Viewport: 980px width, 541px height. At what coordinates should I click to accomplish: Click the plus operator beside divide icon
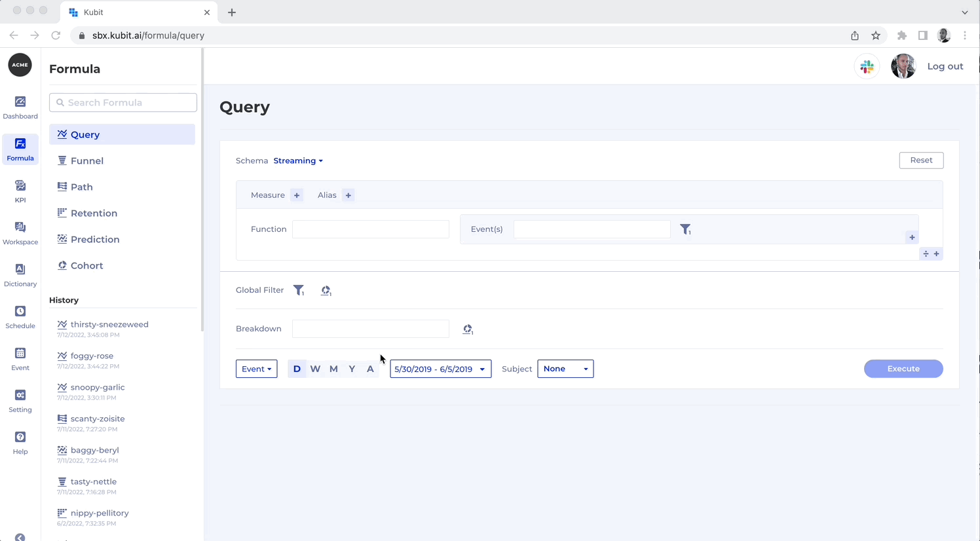(x=936, y=253)
